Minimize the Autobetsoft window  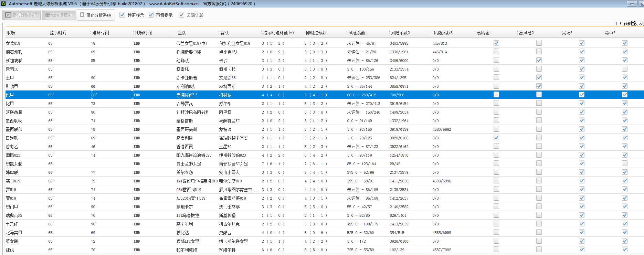632,4
